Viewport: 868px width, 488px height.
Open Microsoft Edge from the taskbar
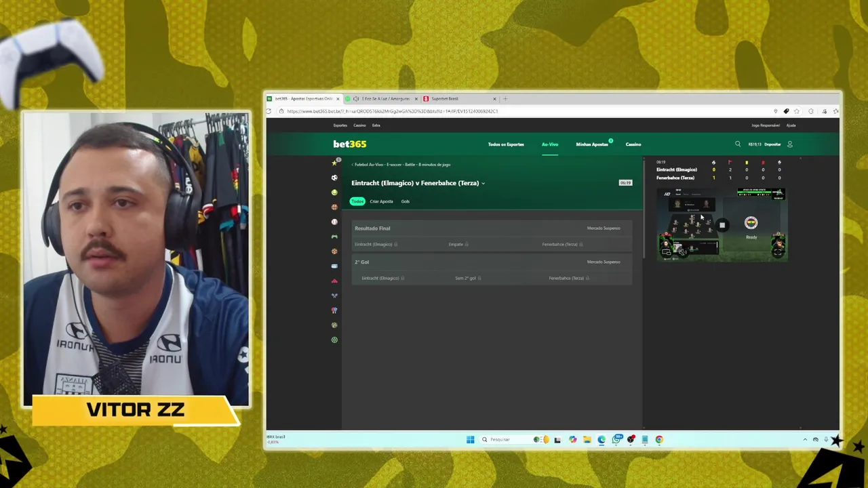[x=601, y=439]
